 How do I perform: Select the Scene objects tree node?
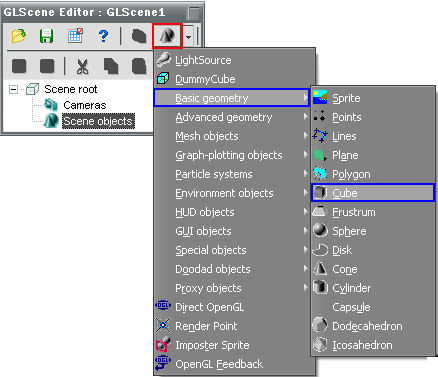click(98, 121)
